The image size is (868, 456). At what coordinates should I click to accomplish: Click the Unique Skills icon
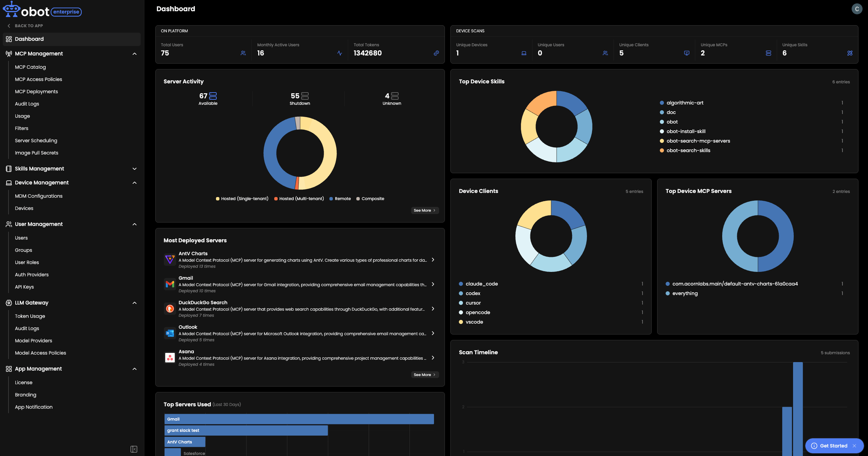[850, 53]
